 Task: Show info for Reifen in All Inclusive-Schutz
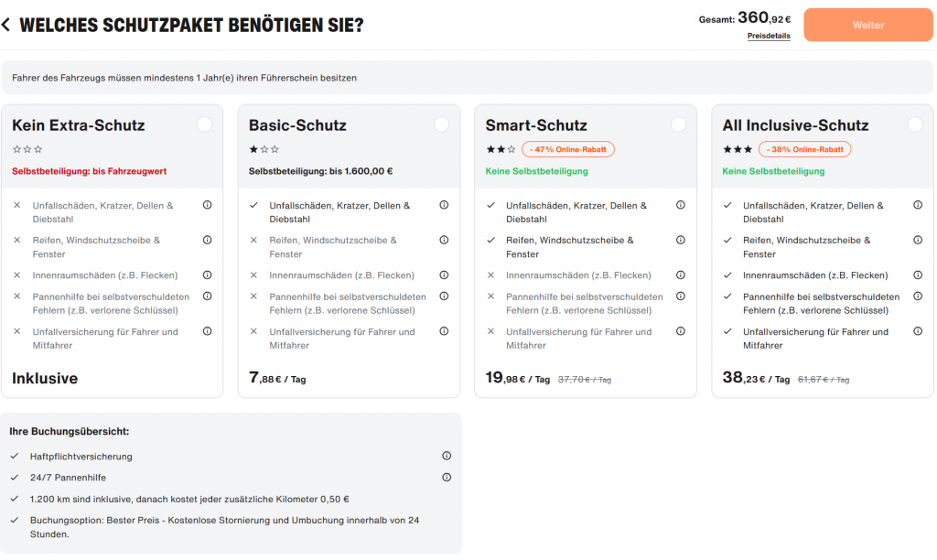coord(918,240)
